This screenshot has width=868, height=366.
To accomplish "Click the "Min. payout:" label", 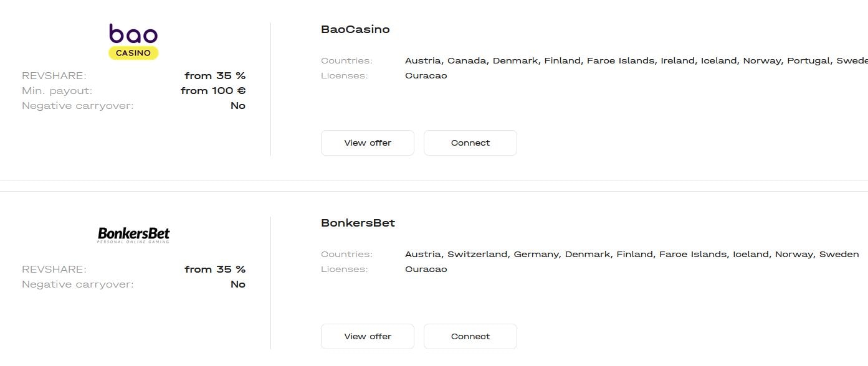I will tap(57, 90).
